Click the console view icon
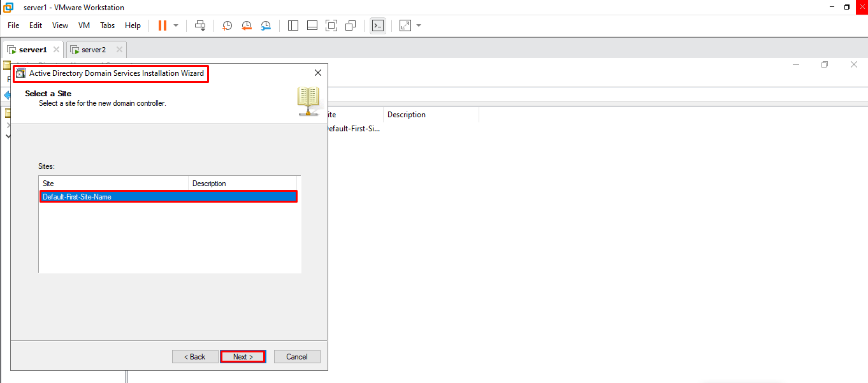This screenshot has width=868, height=383. coord(378,25)
